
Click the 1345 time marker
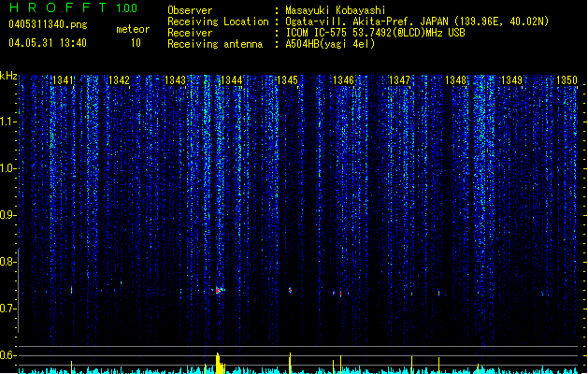(x=287, y=79)
